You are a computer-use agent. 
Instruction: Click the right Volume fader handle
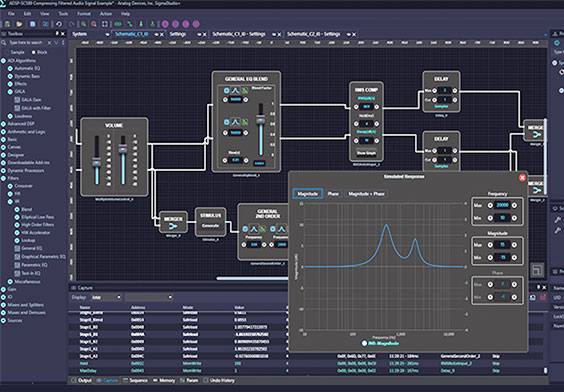[123, 149]
